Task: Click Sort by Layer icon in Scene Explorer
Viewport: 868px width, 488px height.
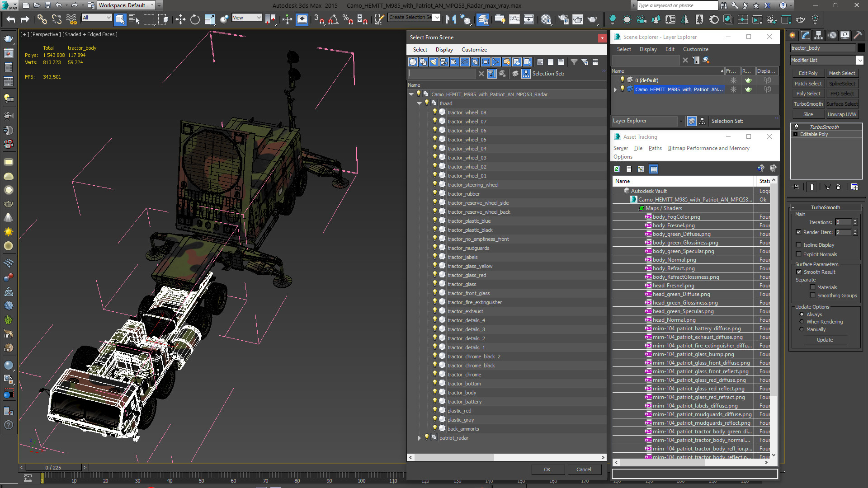Action: pyautogui.click(x=691, y=121)
